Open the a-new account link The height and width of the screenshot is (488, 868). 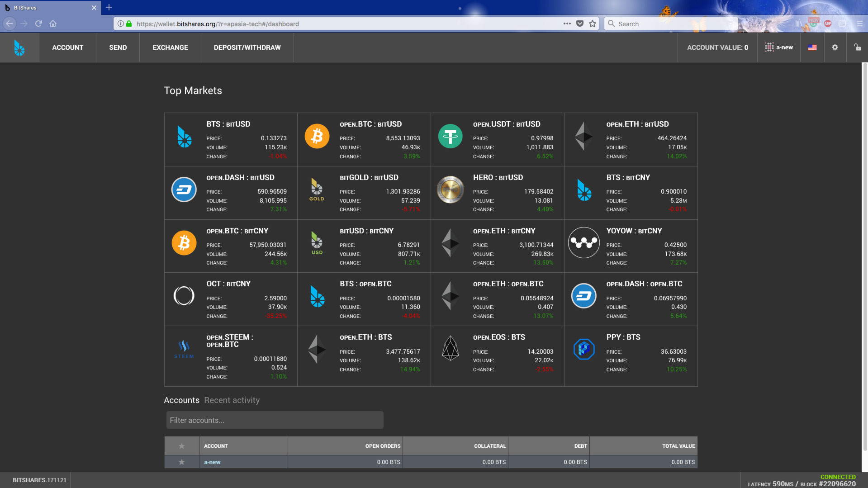tap(212, 462)
